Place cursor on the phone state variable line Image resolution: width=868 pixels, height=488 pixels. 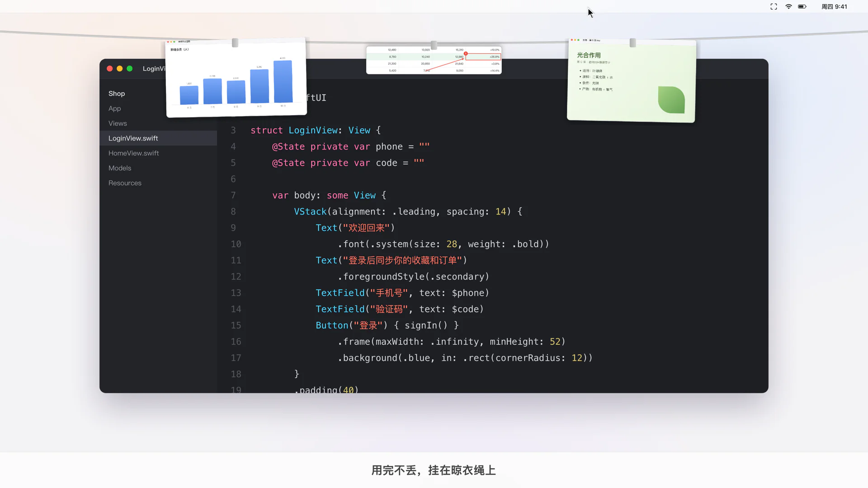351,146
